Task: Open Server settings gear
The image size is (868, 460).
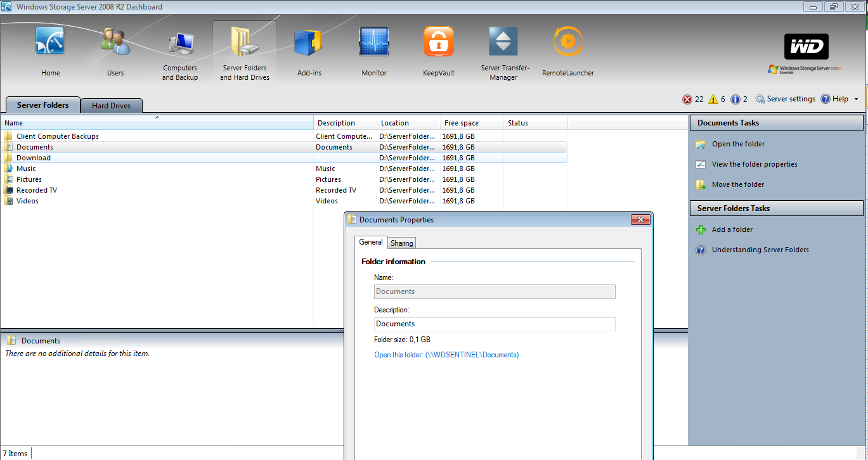Action: pos(760,99)
